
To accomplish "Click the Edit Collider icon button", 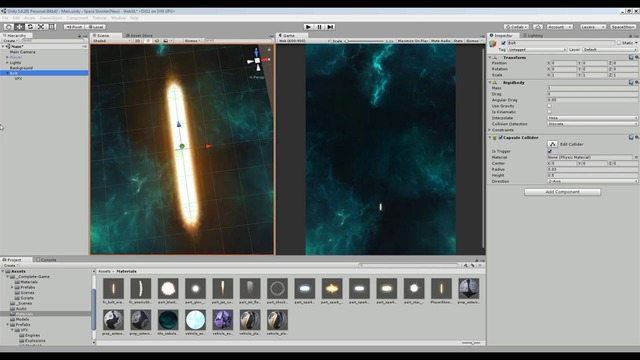I will [x=552, y=144].
